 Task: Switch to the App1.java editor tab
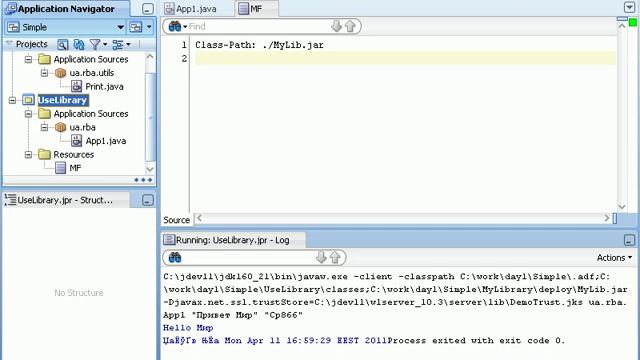click(191, 9)
